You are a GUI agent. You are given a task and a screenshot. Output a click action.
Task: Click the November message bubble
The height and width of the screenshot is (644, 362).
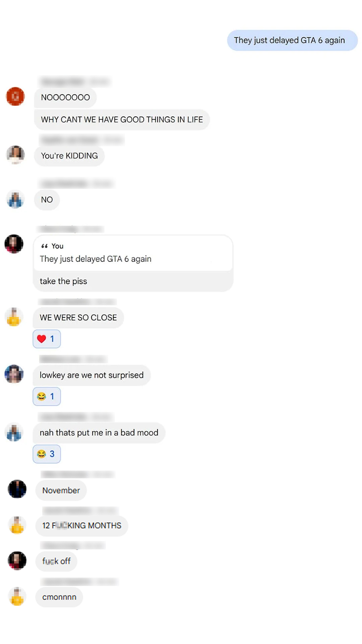[x=61, y=490]
